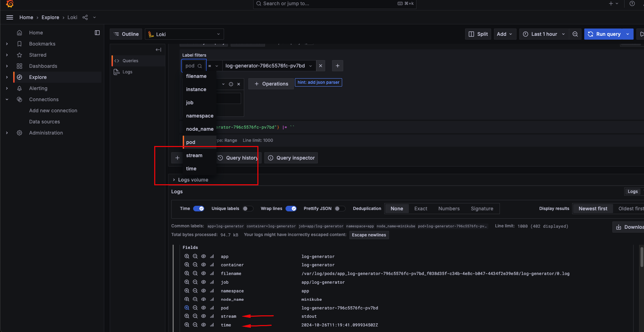
Task: Dock the sidebar menu panel icon
Action: click(x=97, y=33)
